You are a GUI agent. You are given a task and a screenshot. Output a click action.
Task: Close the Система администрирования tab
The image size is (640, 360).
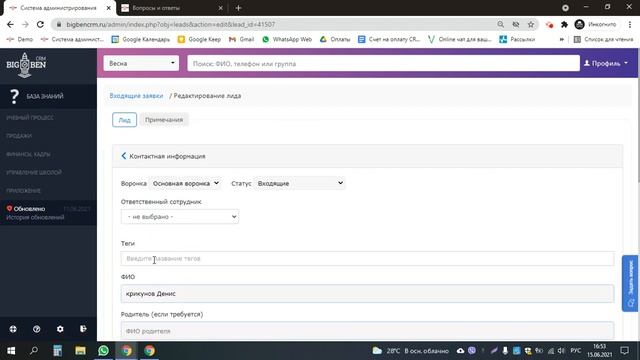point(109,8)
